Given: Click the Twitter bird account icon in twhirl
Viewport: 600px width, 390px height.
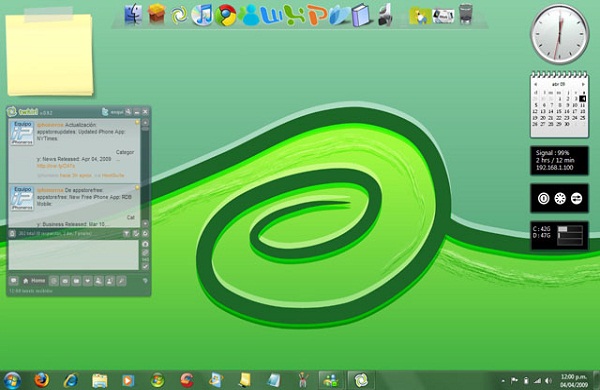Looking at the screenshot, I should [x=105, y=112].
